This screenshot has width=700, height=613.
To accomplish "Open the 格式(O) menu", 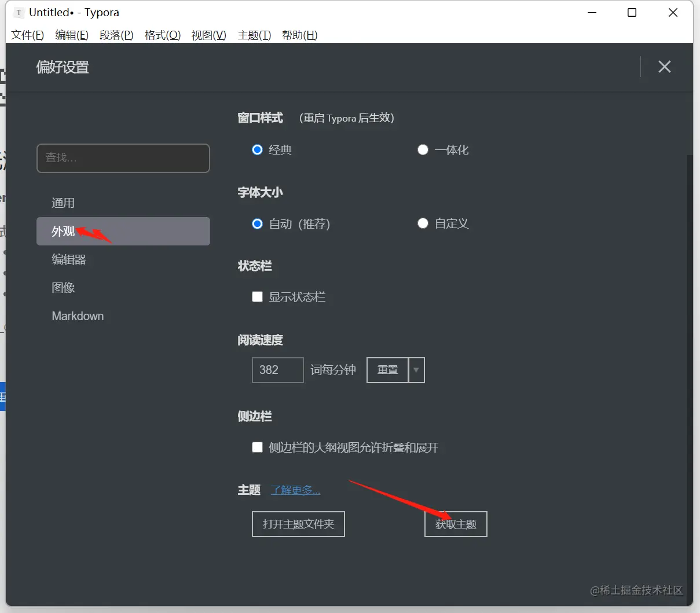I will click(x=163, y=35).
